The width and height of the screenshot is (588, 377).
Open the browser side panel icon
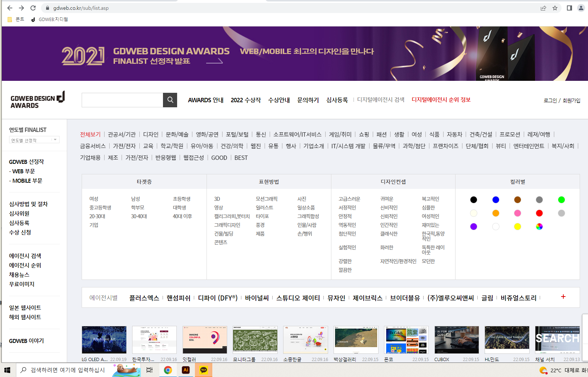pos(569,8)
